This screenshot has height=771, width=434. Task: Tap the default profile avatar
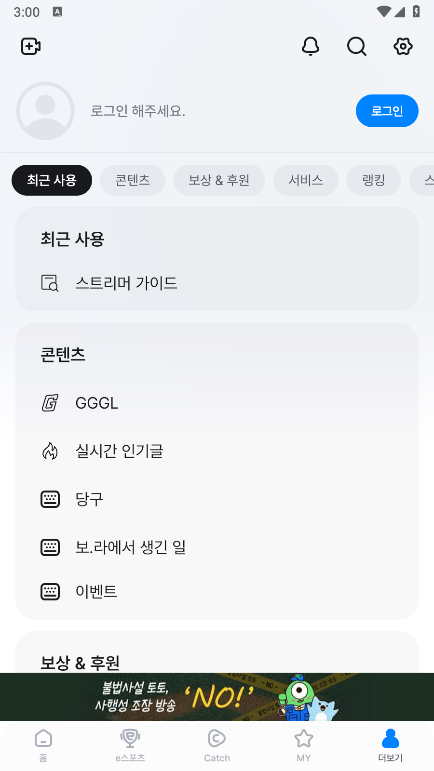click(x=45, y=111)
